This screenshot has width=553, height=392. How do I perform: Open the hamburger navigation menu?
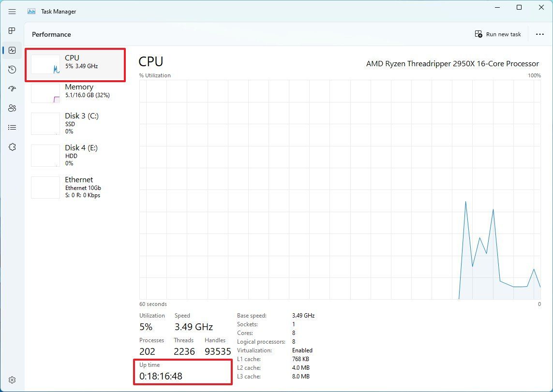point(12,12)
